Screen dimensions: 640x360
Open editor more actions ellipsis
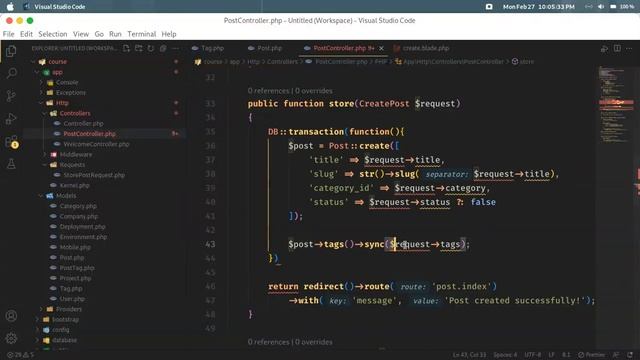tap(629, 49)
